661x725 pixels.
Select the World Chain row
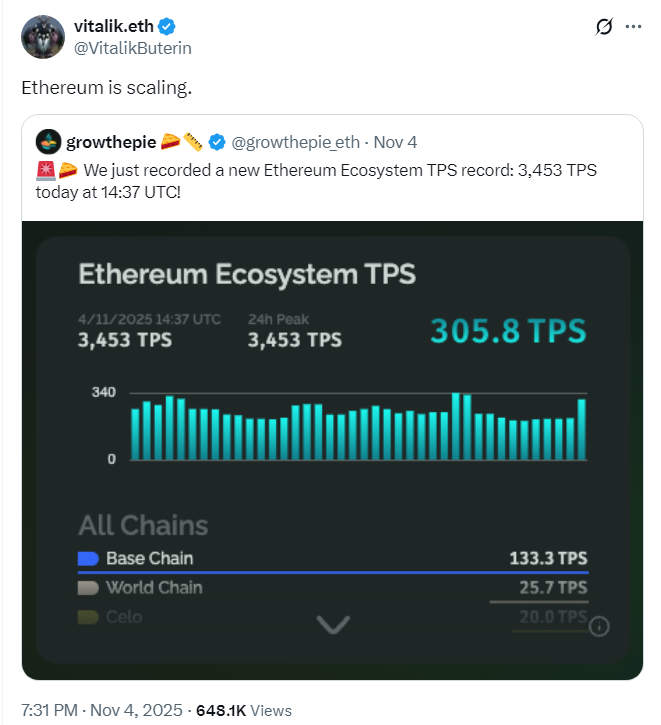pyautogui.click(x=333, y=587)
